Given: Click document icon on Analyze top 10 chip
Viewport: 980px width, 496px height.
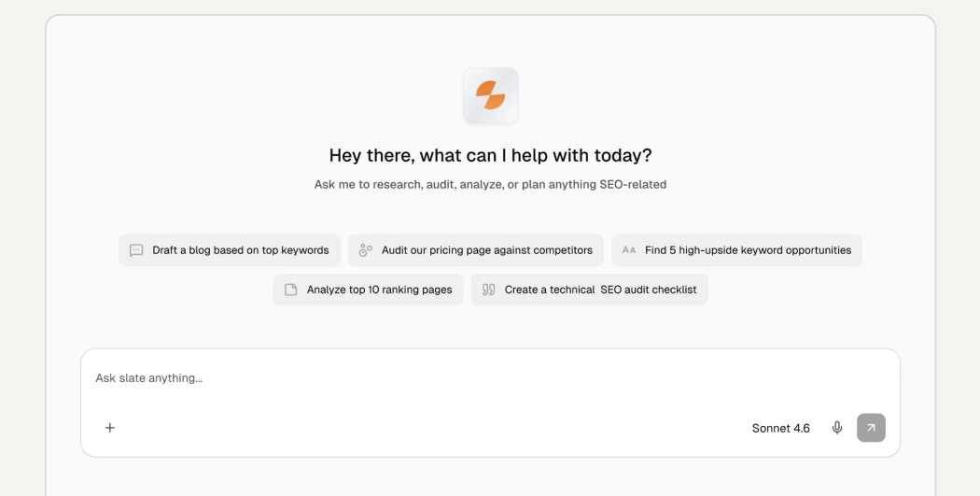Looking at the screenshot, I should point(290,290).
